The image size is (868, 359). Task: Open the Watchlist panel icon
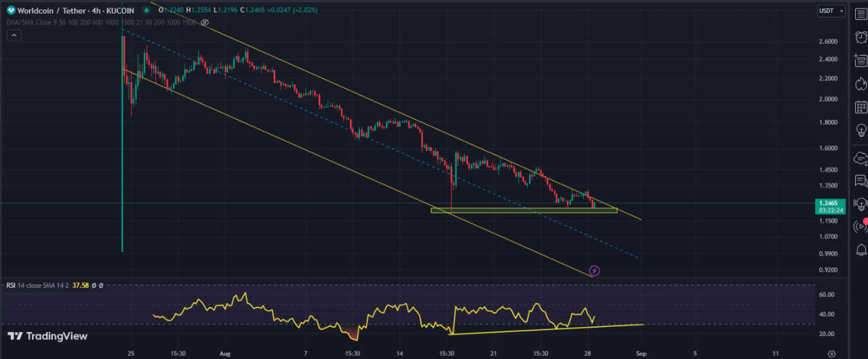click(x=861, y=14)
